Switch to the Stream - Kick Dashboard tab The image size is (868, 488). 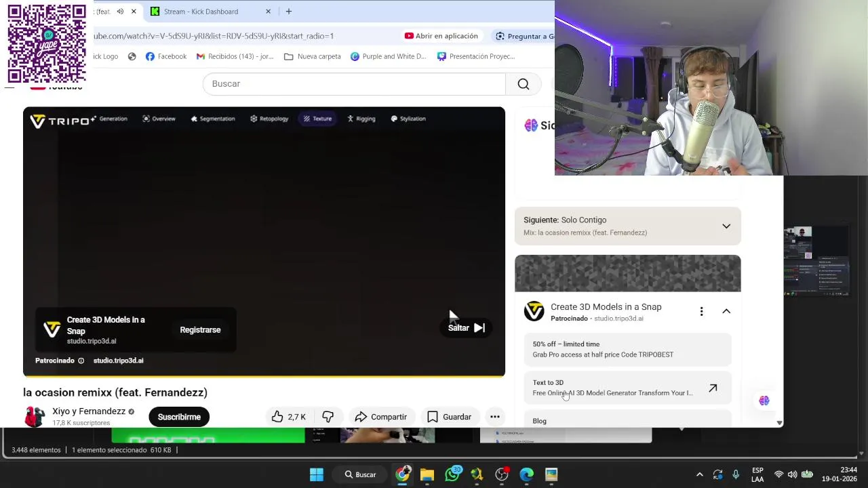tap(201, 12)
